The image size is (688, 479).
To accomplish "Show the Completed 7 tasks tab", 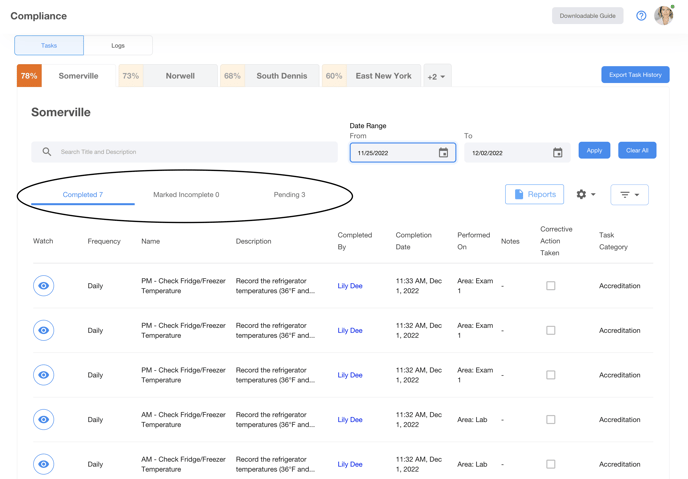I will (83, 195).
